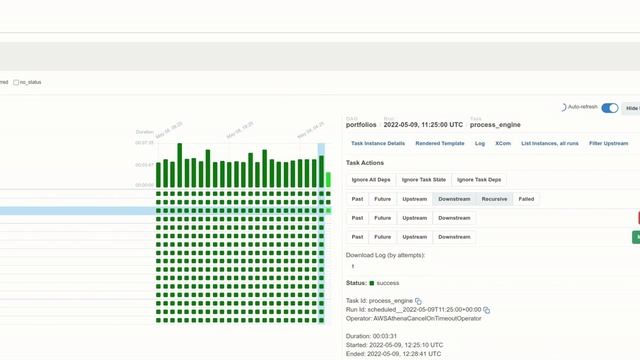Toggle Upstream beside the green button

pos(414,237)
